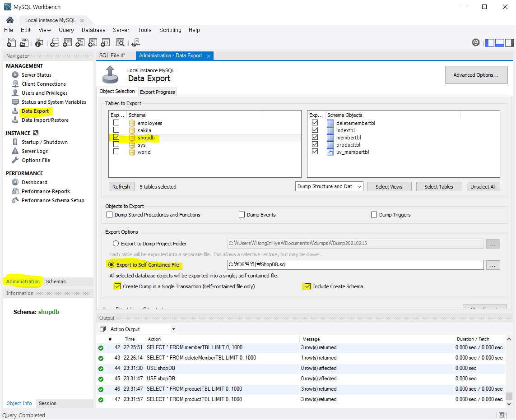Click the self-contained file path field
This screenshot has width=516, height=420.
(x=355, y=265)
